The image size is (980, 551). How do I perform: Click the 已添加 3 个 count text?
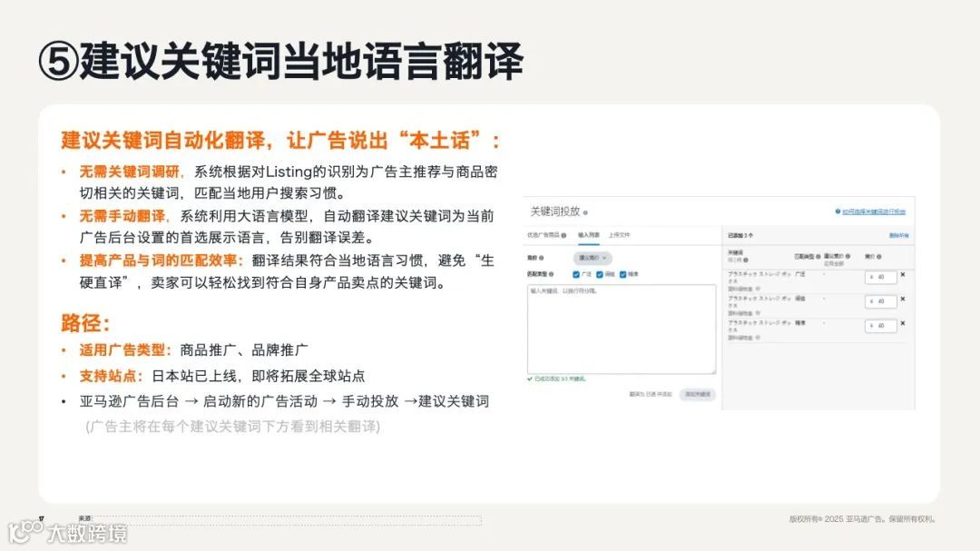point(740,236)
